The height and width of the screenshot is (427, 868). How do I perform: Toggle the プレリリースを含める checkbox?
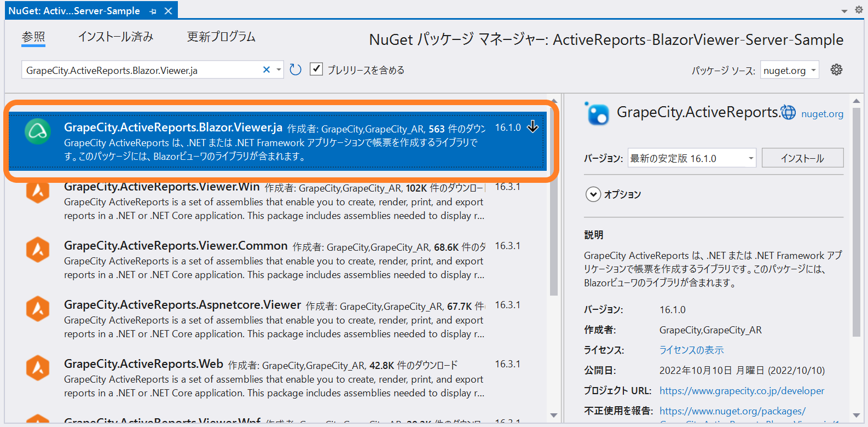point(316,69)
